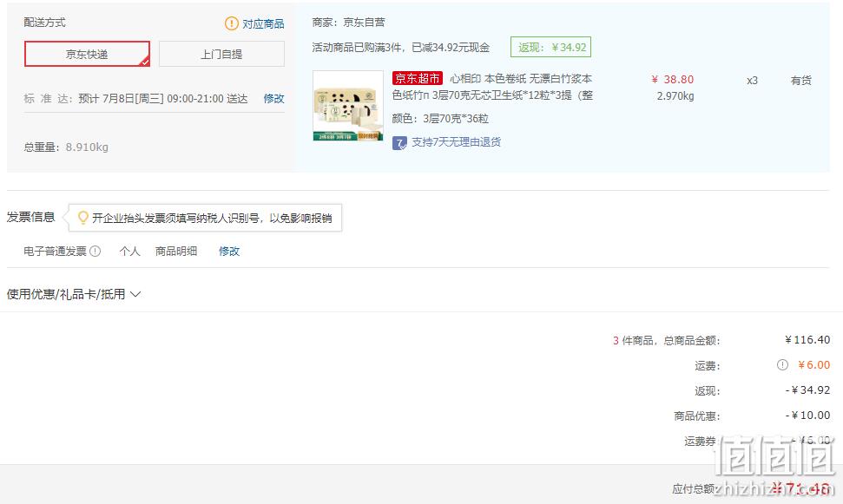843x504 pixels.
Task: Click 修改 link for invoice info
Action: pyautogui.click(x=229, y=251)
